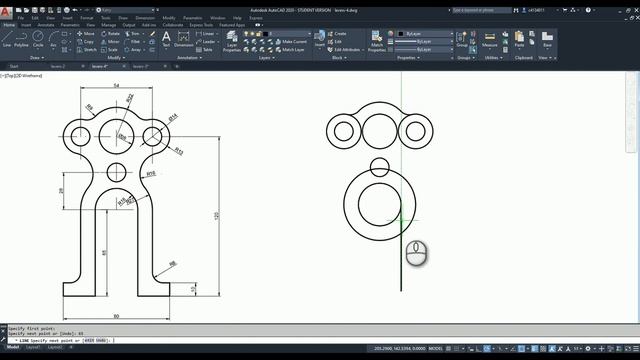Toggle polar tracking in status bar

[487, 349]
